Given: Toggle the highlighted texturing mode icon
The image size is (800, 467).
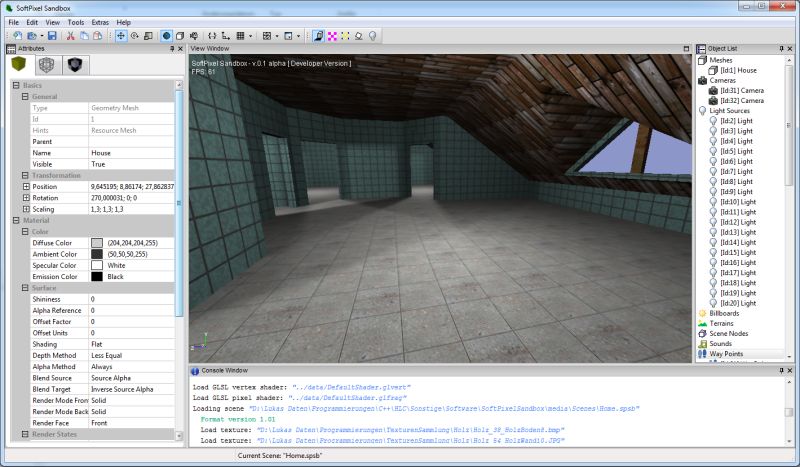Looking at the screenshot, I should pyautogui.click(x=318, y=36).
